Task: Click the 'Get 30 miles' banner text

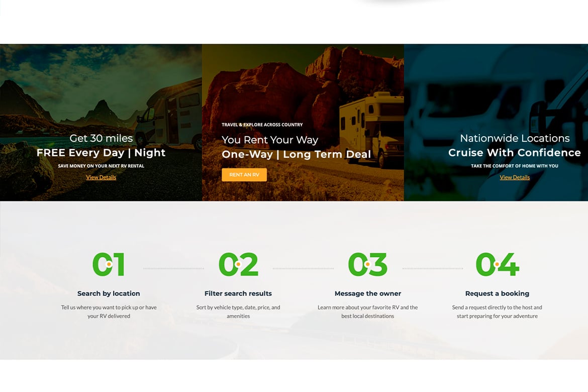Action: point(101,138)
